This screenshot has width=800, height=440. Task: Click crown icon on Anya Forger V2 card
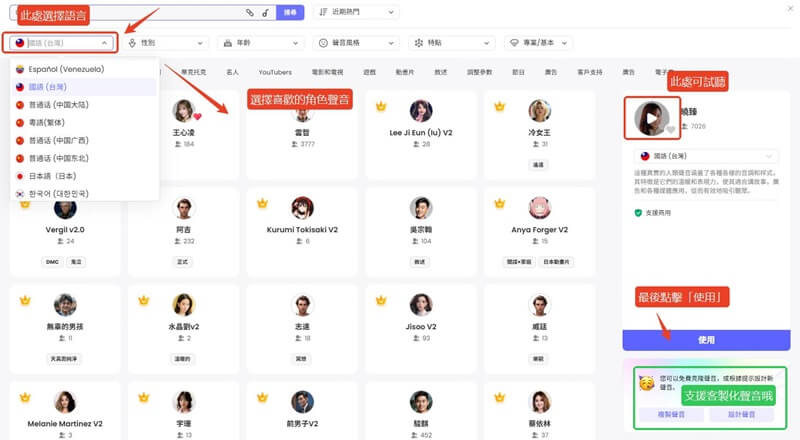coord(499,204)
